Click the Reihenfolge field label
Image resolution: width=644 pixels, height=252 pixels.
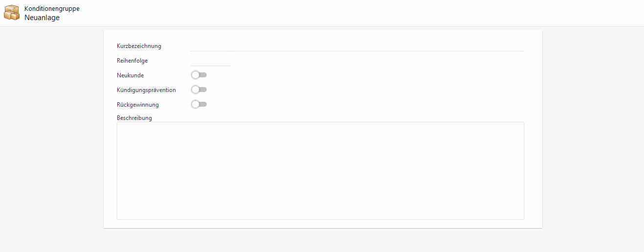[132, 61]
